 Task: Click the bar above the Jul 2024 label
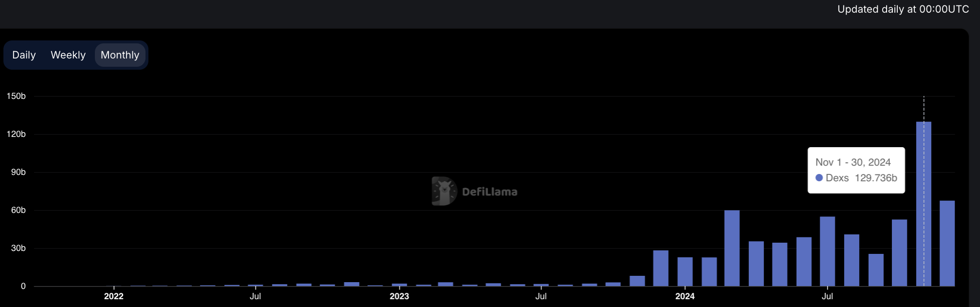click(x=827, y=251)
